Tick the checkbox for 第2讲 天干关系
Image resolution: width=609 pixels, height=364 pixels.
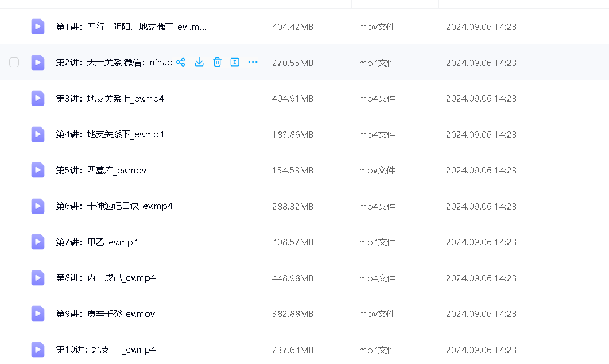[14, 63]
